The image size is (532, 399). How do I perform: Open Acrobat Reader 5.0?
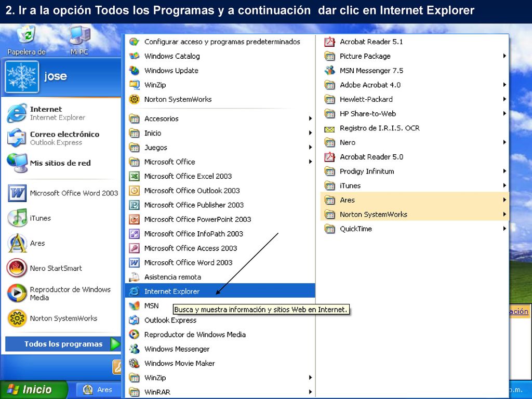point(415,157)
